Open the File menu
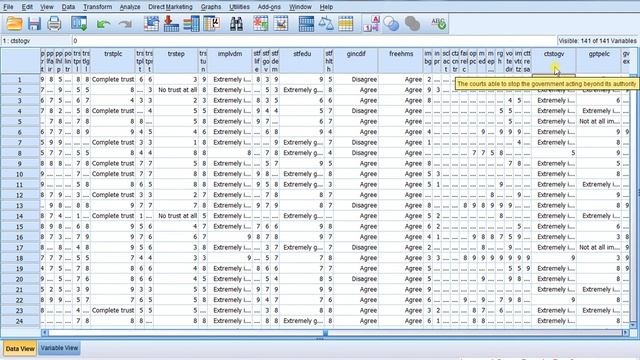The image size is (640, 360). coord(8,7)
